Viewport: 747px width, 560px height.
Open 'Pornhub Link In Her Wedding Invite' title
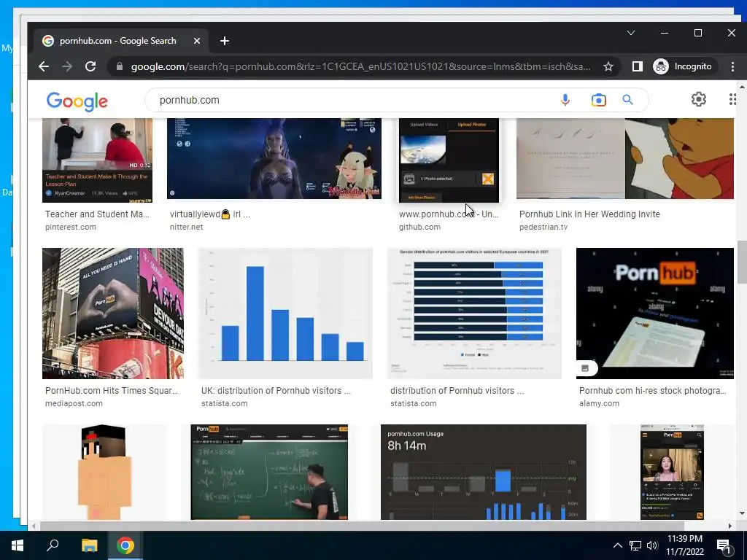pyautogui.click(x=589, y=214)
